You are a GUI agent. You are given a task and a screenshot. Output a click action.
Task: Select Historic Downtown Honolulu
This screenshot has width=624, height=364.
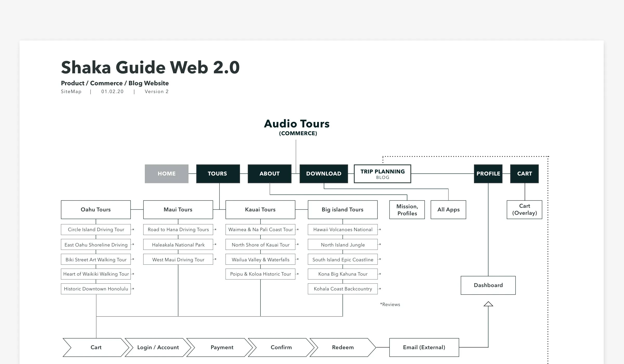[96, 289]
